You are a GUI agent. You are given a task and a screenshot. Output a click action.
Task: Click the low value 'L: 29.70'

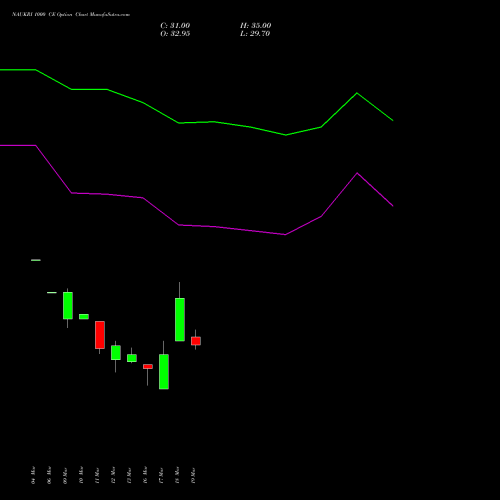[x=255, y=34]
